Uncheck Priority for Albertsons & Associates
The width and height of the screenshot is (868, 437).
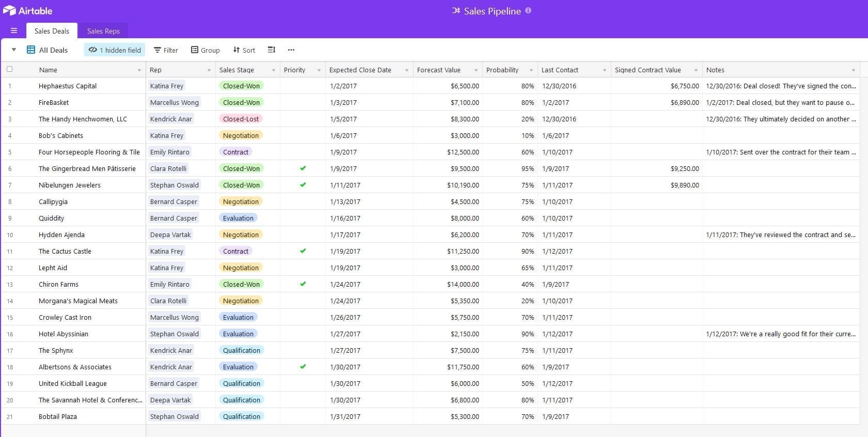pos(303,367)
